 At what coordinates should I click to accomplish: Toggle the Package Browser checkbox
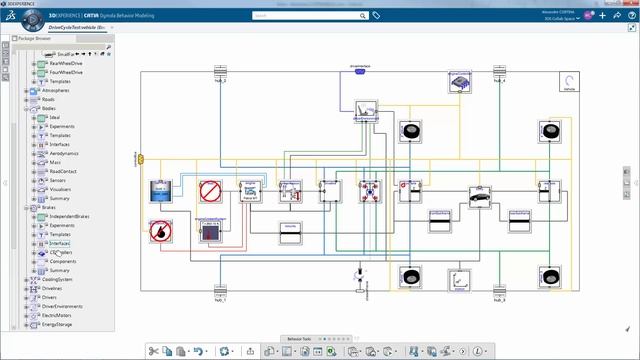15,38
